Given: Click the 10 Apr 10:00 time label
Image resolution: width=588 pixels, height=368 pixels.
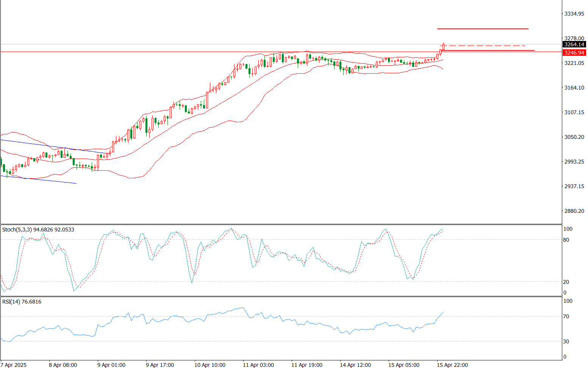Looking at the screenshot, I should click(x=210, y=365).
